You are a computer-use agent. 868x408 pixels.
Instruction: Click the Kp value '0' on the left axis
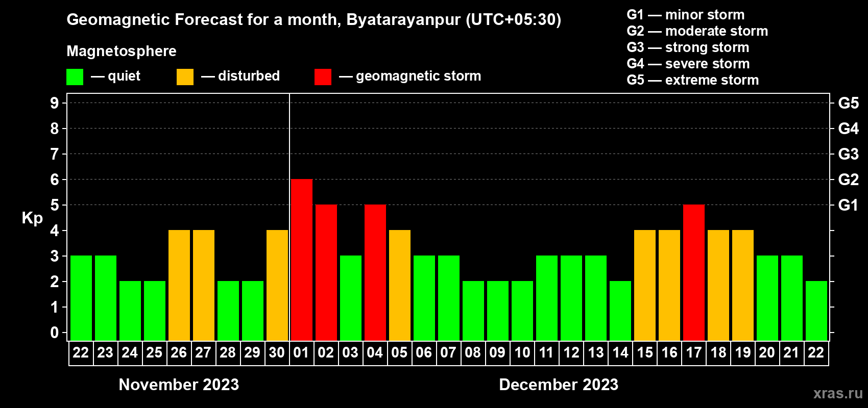tap(55, 333)
